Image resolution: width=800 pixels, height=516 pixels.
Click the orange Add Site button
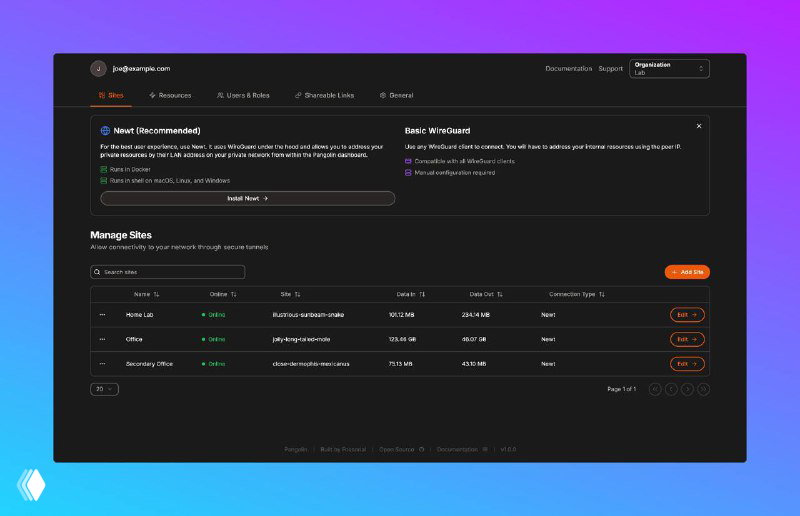coord(687,272)
